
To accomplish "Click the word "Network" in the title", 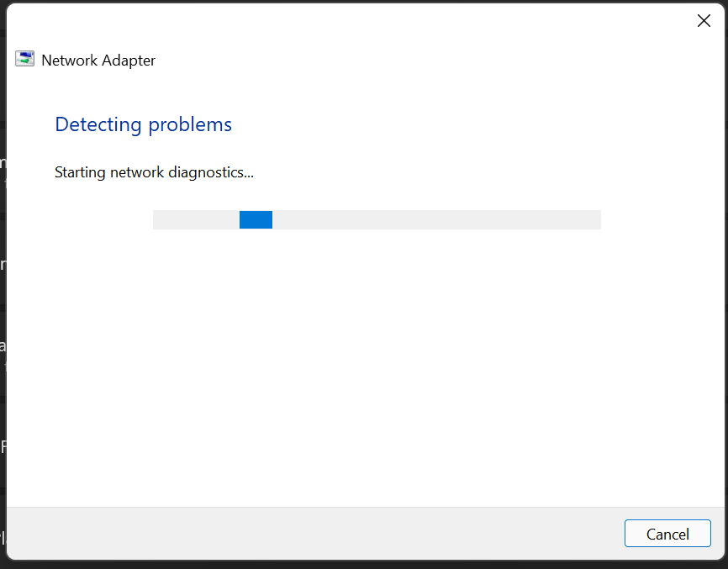I will point(69,61).
